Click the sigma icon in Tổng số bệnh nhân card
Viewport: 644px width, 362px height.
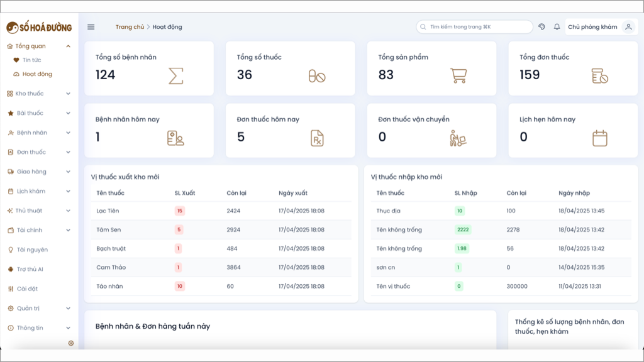point(176,76)
